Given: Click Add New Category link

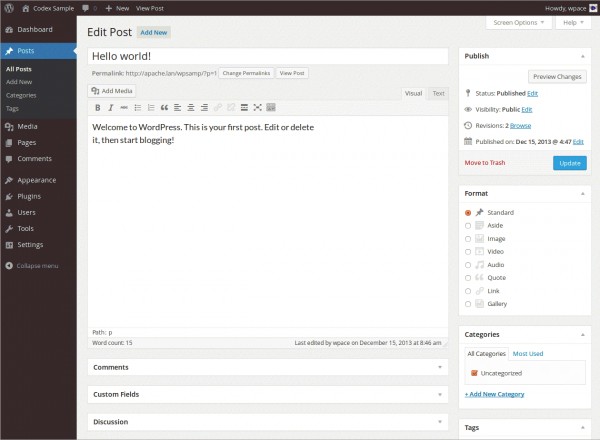Looking at the screenshot, I should point(494,394).
